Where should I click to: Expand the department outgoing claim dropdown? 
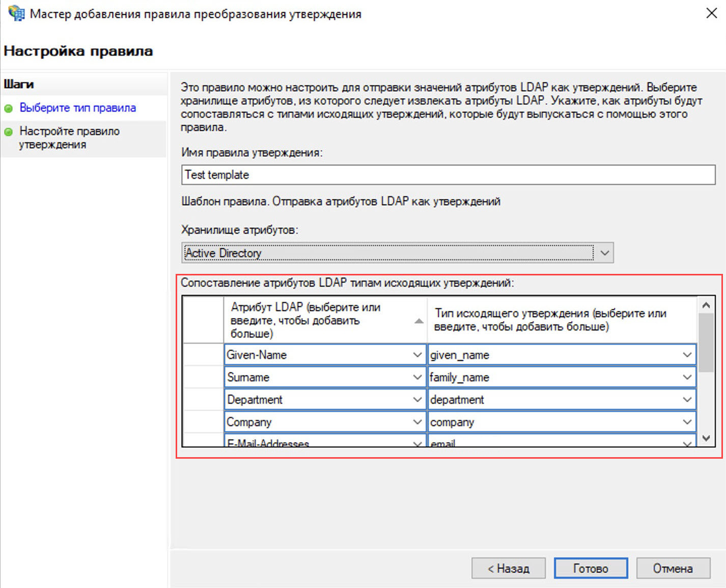(687, 400)
